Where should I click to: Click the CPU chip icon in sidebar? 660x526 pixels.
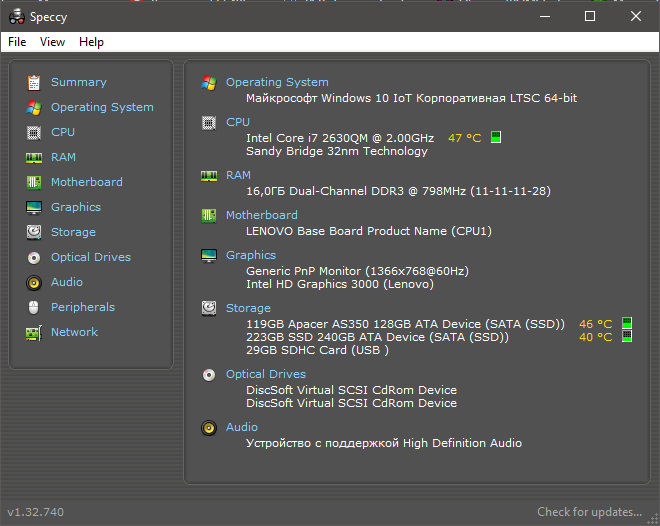[x=34, y=133]
